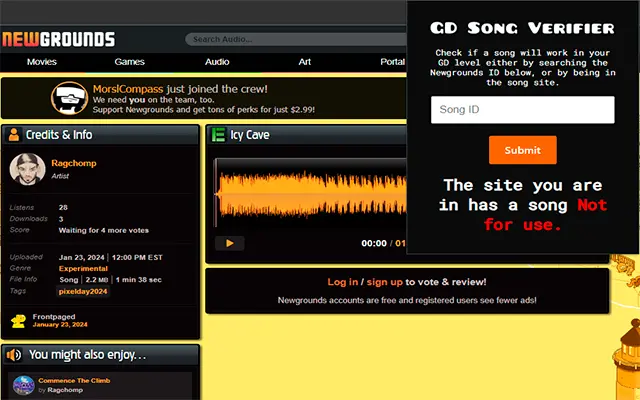Click the 'Waiting for 4 more votes' score
The image size is (640, 400).
click(104, 230)
